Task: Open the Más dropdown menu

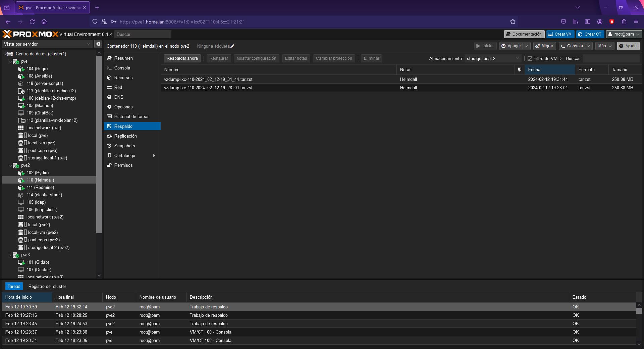Action: tap(605, 46)
